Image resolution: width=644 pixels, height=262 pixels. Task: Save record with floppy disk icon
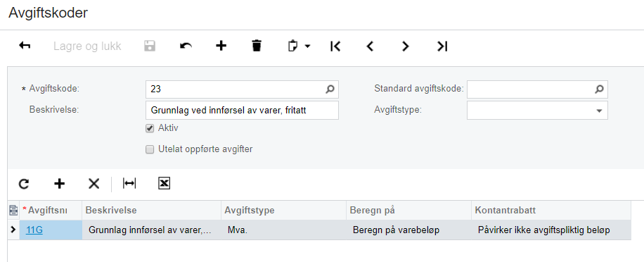(150, 46)
